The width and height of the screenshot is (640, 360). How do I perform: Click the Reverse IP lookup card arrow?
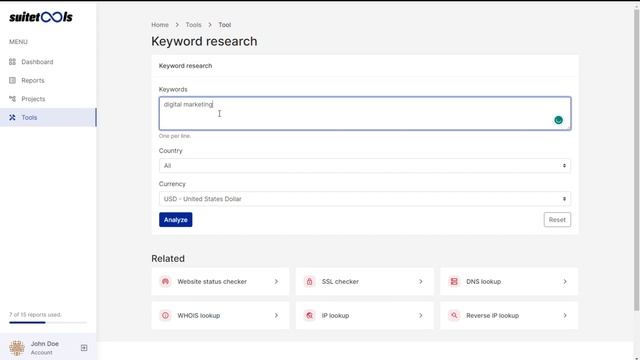(x=565, y=316)
